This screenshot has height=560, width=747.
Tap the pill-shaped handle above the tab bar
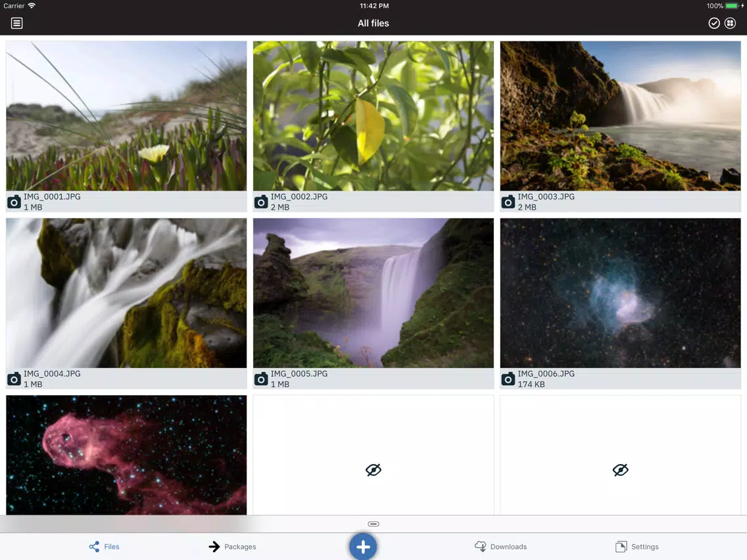click(x=373, y=524)
